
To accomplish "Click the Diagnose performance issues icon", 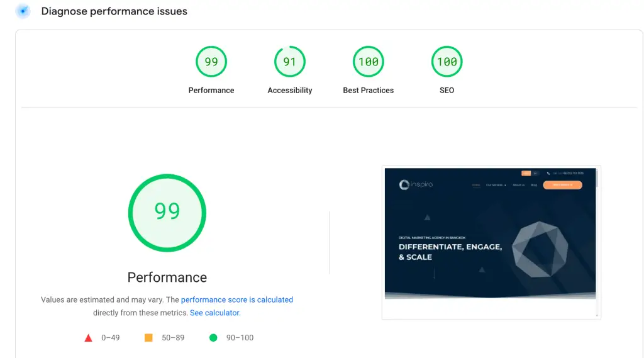I will pyautogui.click(x=23, y=11).
